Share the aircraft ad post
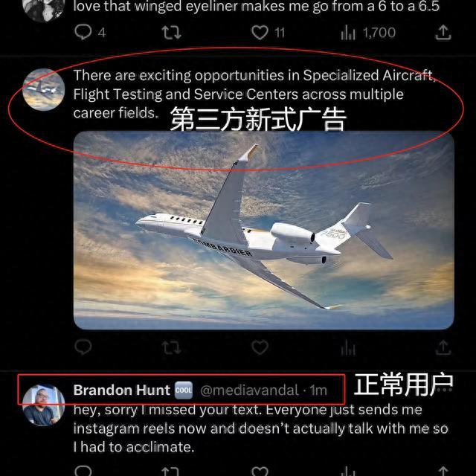This screenshot has height=476, width=476. click(443, 347)
